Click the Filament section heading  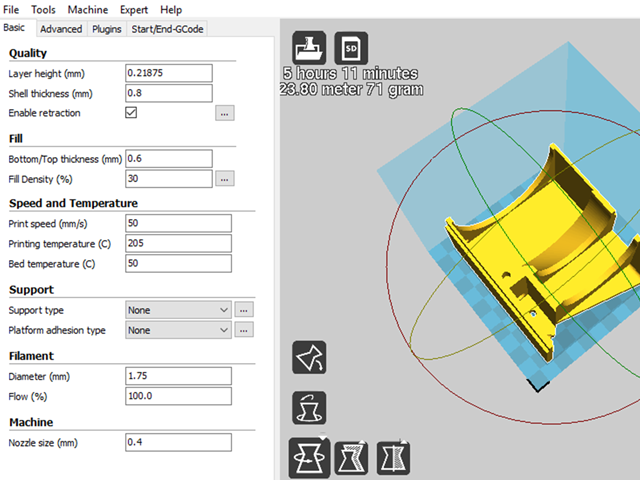(31, 356)
